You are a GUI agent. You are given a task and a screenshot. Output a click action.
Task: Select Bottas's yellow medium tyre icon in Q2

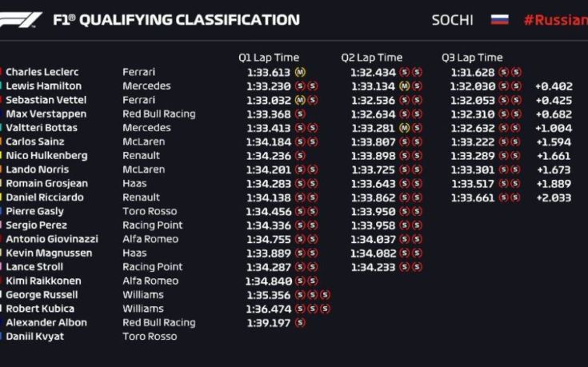point(404,128)
